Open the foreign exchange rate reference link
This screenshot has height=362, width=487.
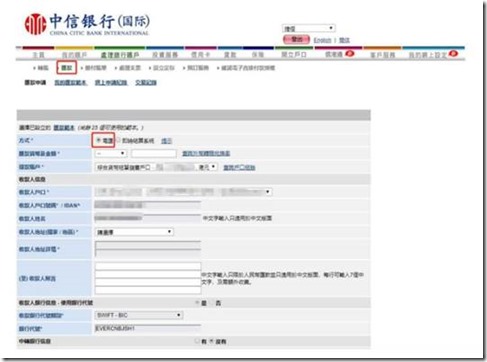point(206,153)
